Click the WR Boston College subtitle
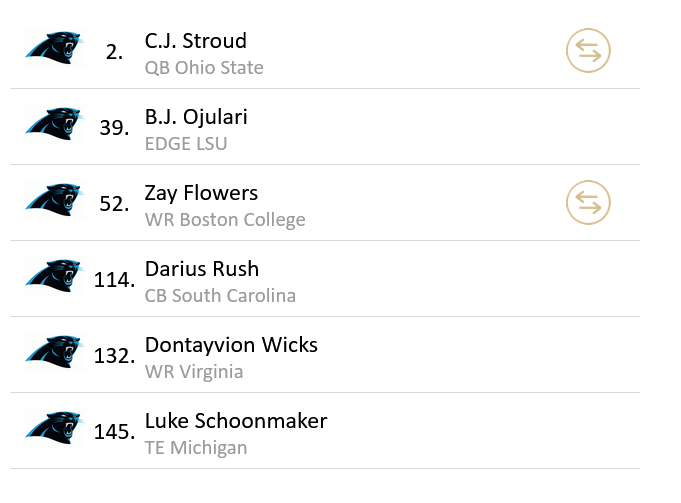The image size is (681, 503). 225,220
